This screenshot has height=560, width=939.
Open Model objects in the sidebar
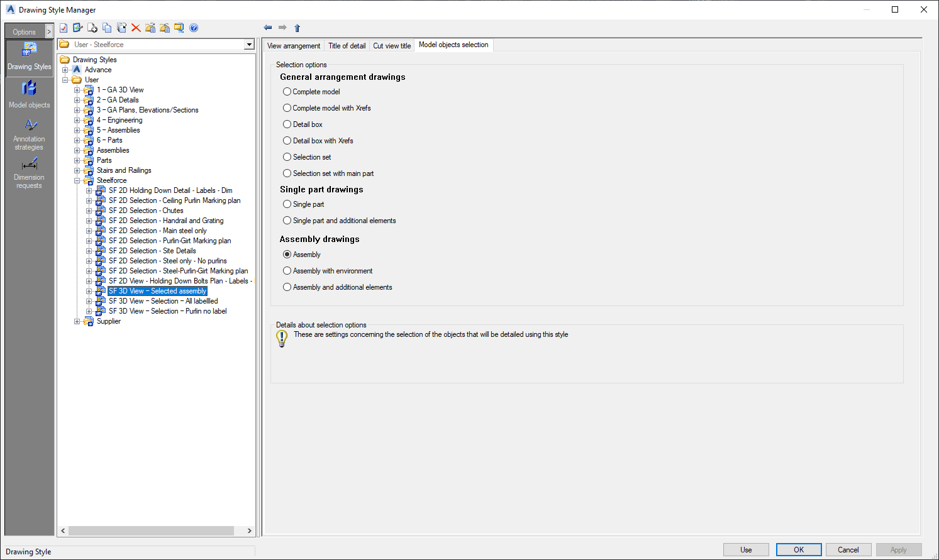click(30, 95)
